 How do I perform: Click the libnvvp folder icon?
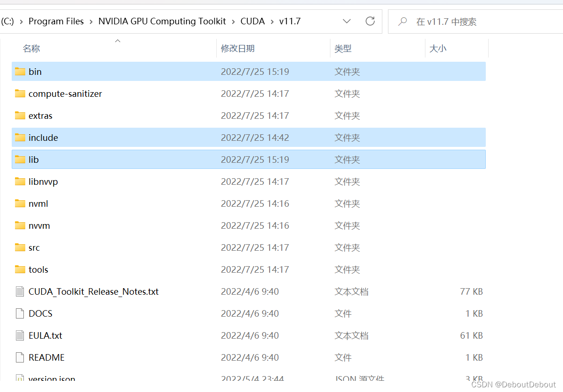click(x=20, y=181)
